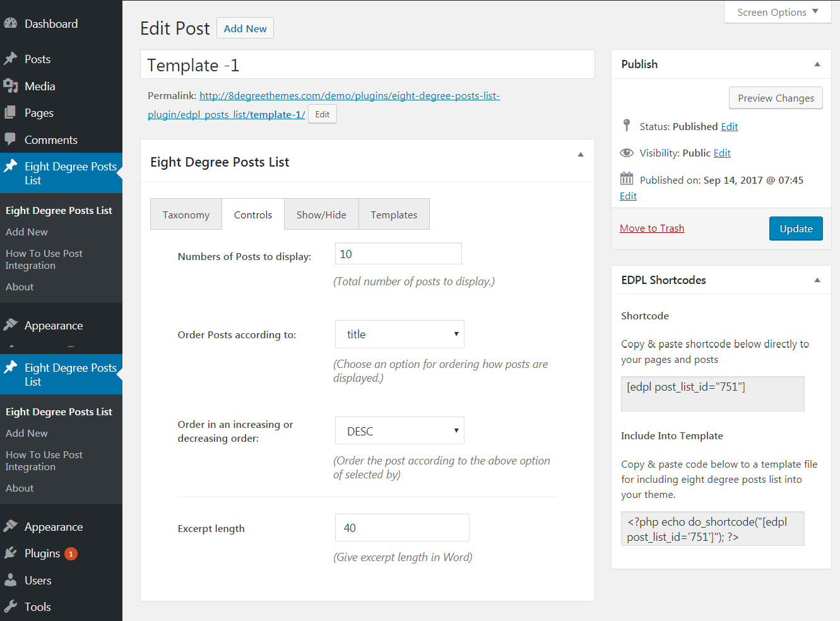Screen dimensions: 840x621
Task: Click the Posts pushpin icon
Action: pyautogui.click(x=10, y=59)
